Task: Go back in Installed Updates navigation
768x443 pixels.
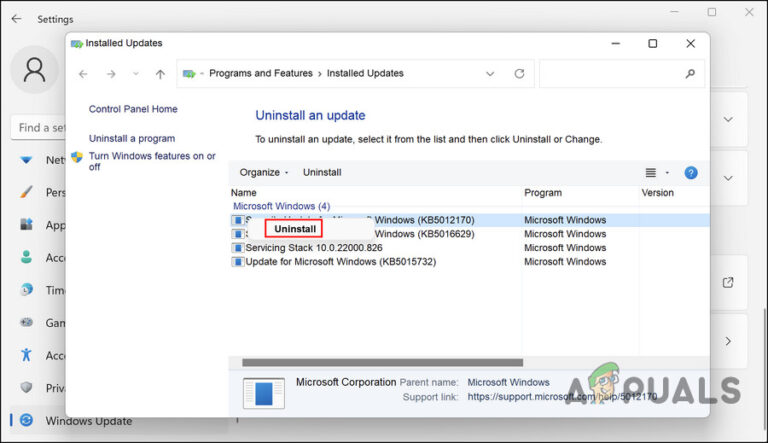Action: 83,74
